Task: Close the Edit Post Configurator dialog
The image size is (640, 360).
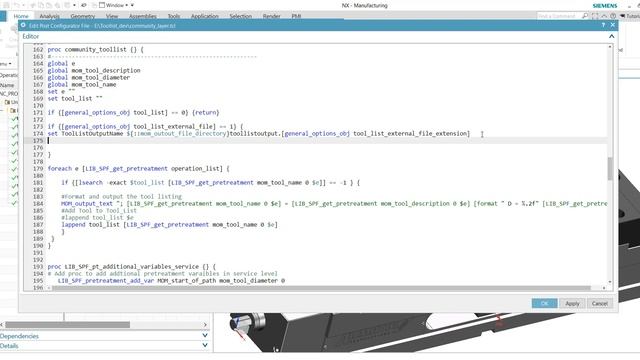Action: [x=613, y=25]
